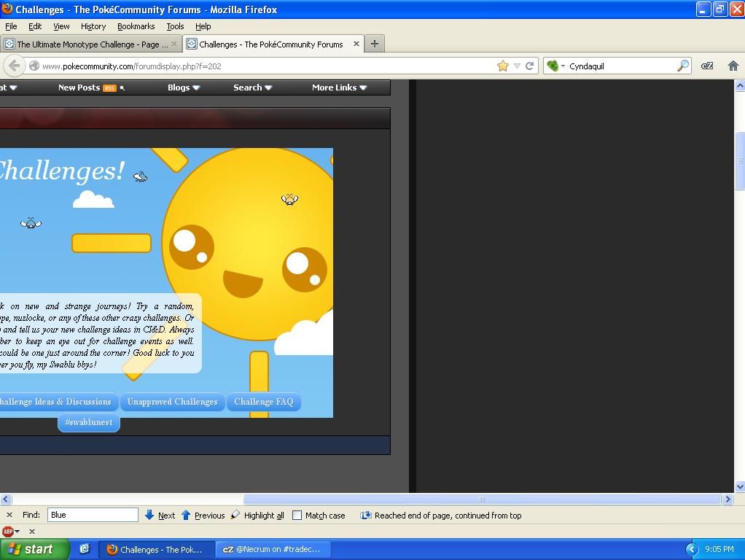The height and width of the screenshot is (560, 745).
Task: Click the 9:05 PM taskbar clock
Action: click(x=719, y=550)
